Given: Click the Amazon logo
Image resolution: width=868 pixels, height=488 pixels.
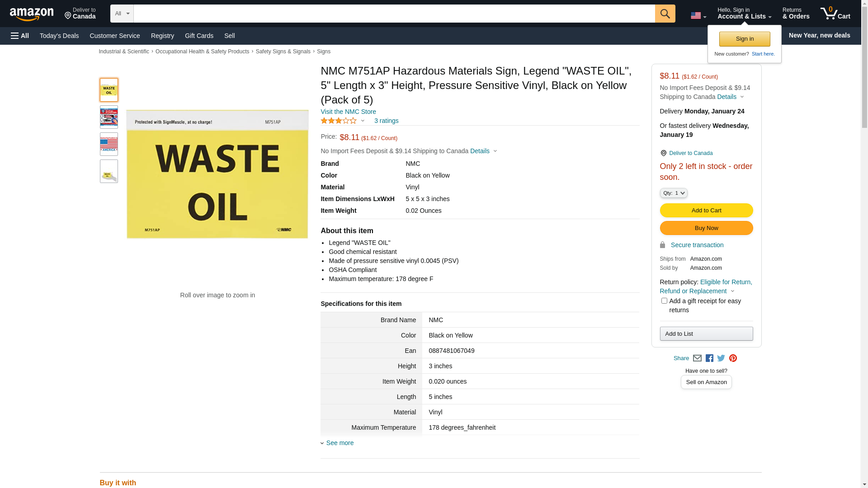Looking at the screenshot, I should pos(32,14).
